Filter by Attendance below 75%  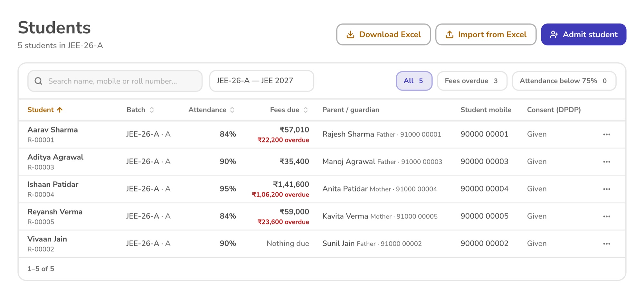pyautogui.click(x=564, y=81)
